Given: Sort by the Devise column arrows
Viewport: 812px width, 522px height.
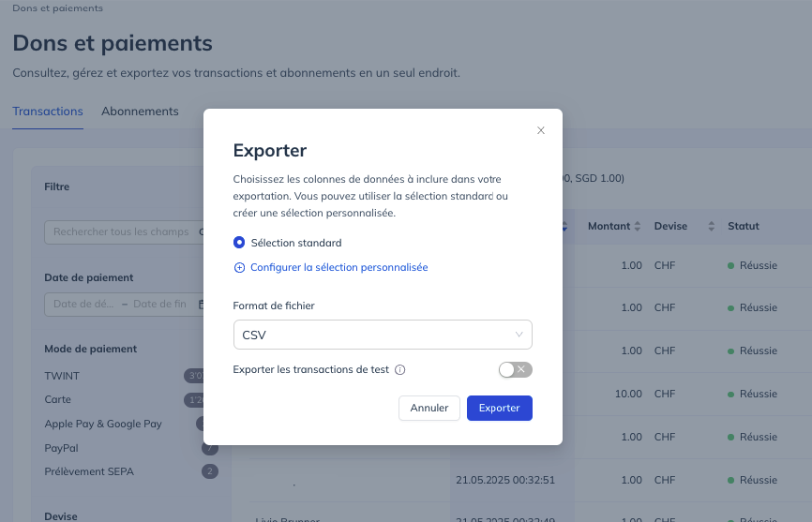Looking at the screenshot, I should tap(712, 226).
